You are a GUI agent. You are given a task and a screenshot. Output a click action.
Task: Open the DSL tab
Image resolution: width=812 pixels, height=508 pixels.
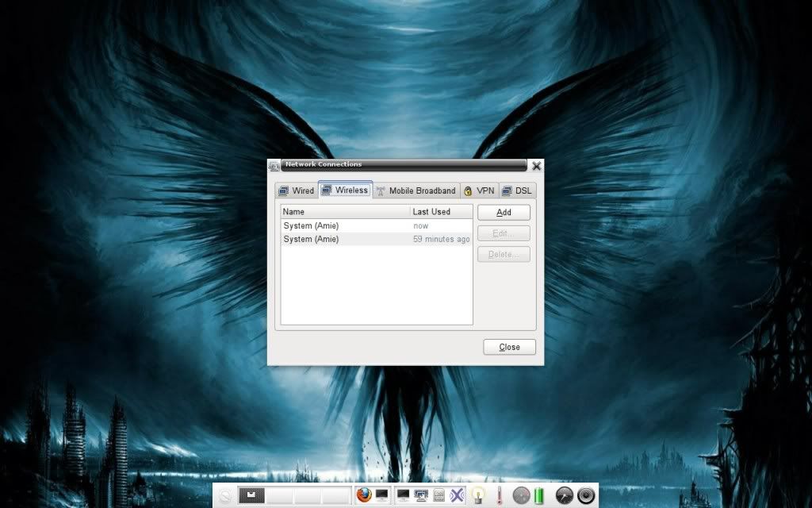tap(517, 190)
